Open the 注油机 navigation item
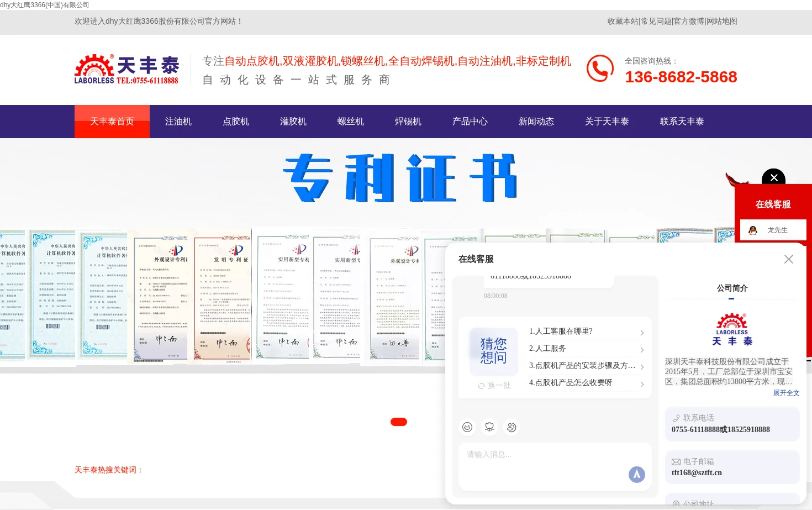 tap(178, 122)
